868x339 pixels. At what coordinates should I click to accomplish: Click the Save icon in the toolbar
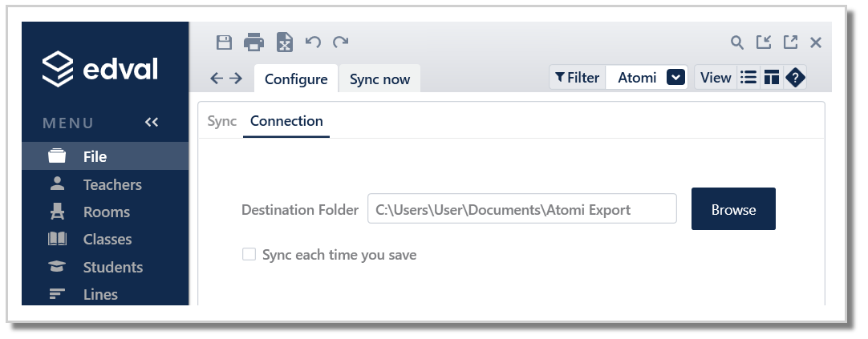[x=225, y=42]
